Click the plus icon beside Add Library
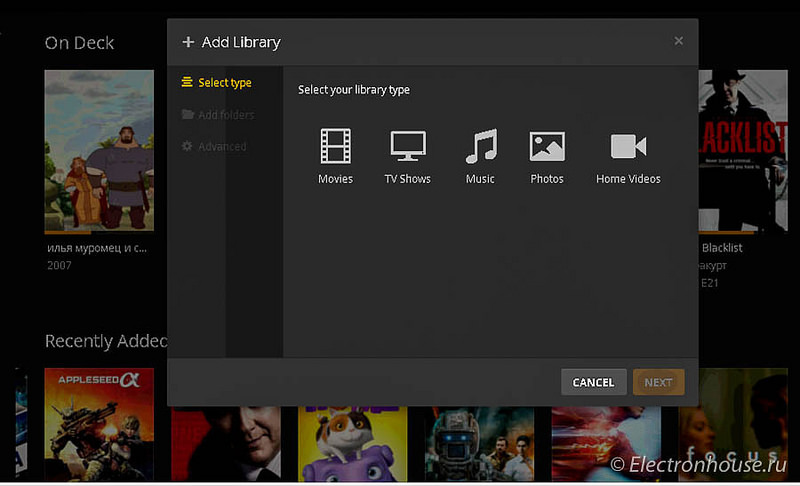This screenshot has height=486, width=800. click(x=188, y=42)
